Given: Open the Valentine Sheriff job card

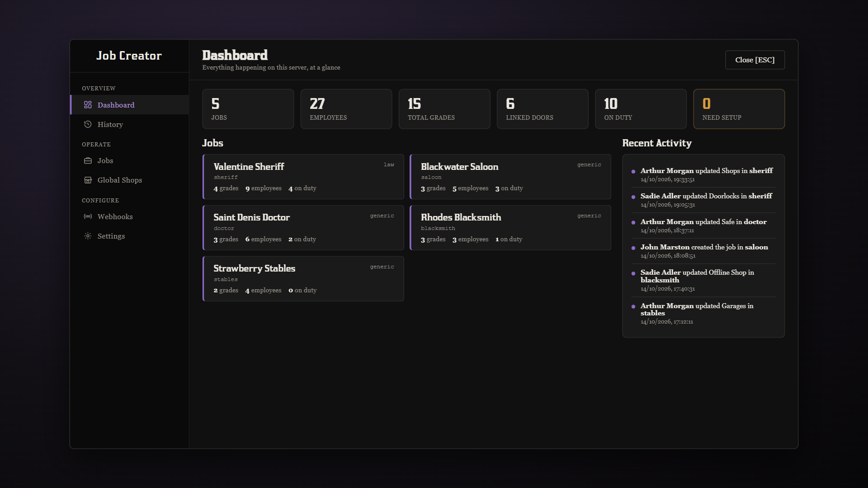Looking at the screenshot, I should click(303, 177).
